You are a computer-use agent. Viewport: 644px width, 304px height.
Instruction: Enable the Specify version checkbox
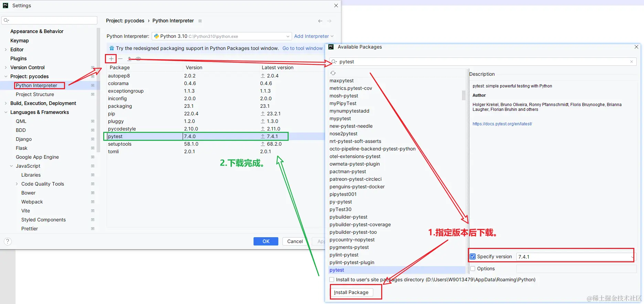473,256
